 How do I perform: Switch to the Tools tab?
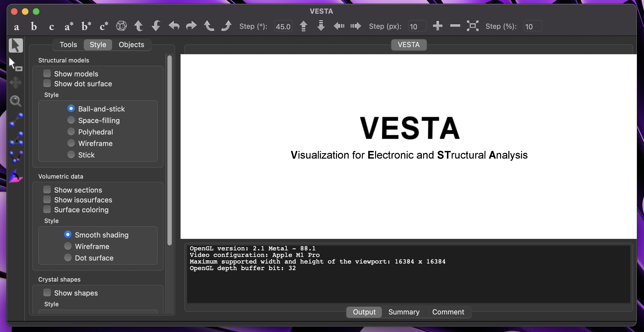pyautogui.click(x=68, y=45)
